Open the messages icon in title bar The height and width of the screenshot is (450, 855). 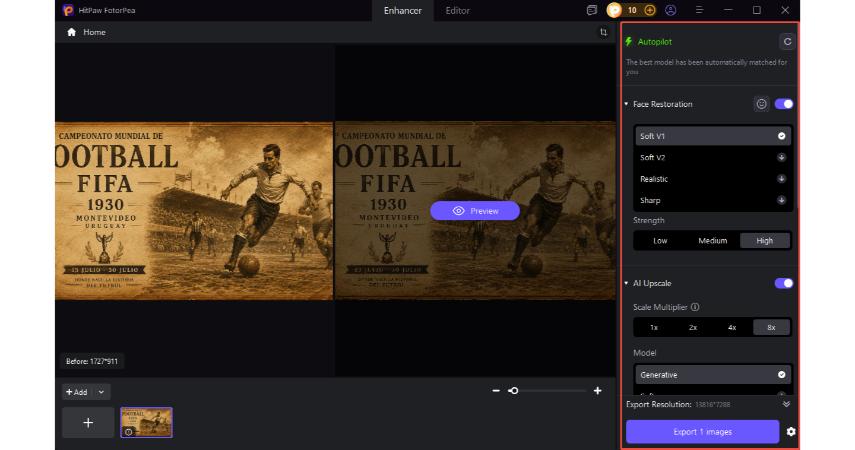(x=592, y=10)
